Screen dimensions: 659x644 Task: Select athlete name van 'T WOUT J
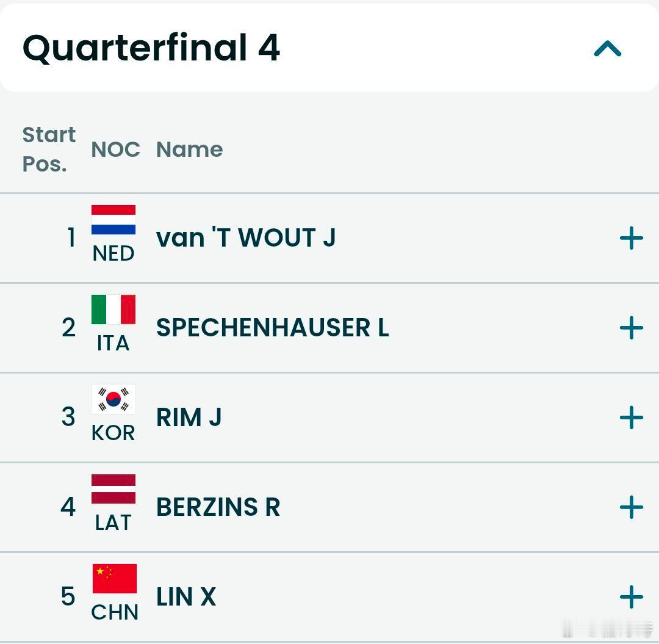[246, 237]
